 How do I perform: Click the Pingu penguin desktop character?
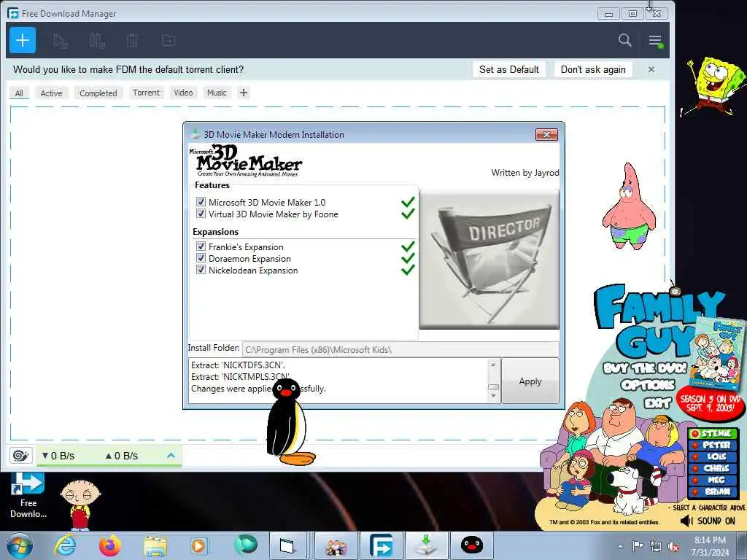point(289,422)
